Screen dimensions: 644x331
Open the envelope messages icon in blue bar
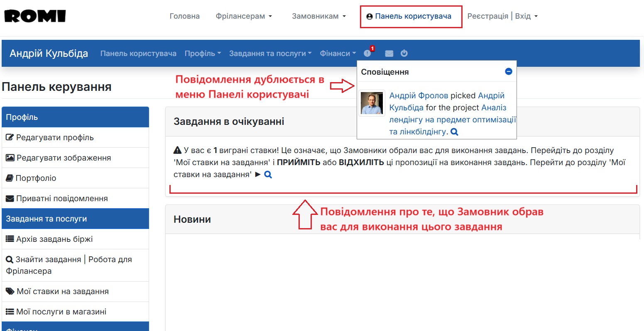(389, 53)
